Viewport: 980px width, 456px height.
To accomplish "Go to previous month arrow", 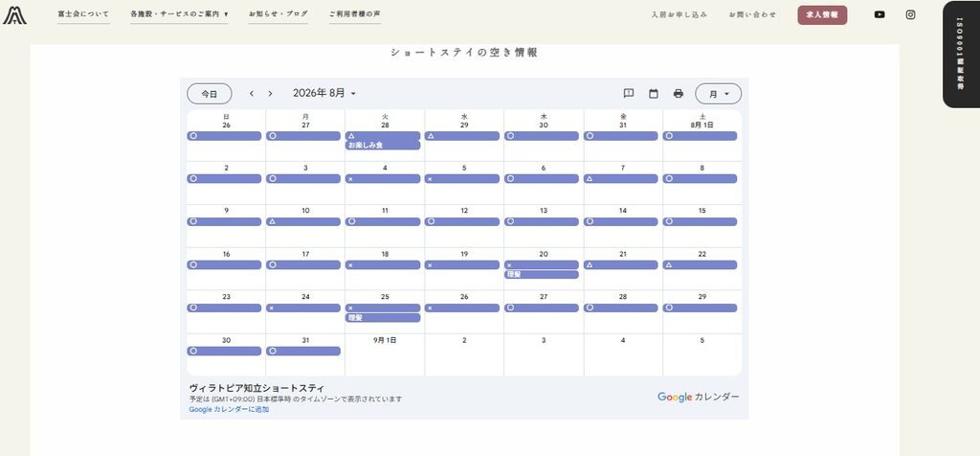I will [252, 94].
